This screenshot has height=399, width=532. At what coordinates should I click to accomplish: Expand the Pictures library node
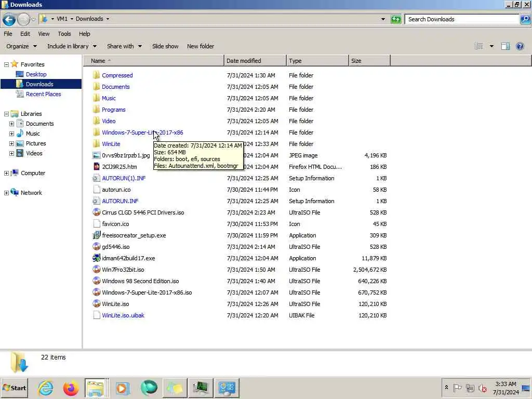click(11, 143)
